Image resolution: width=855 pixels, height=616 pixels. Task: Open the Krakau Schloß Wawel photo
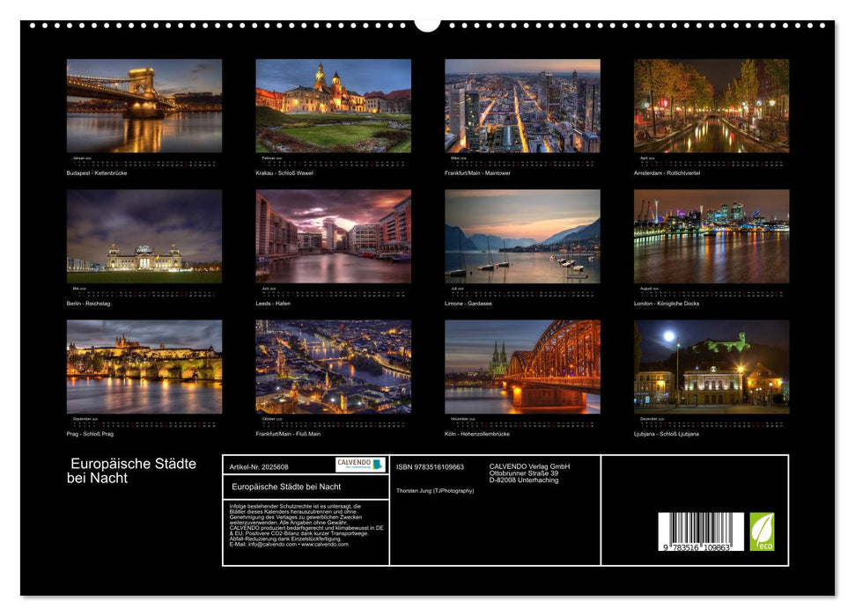pyautogui.click(x=333, y=106)
